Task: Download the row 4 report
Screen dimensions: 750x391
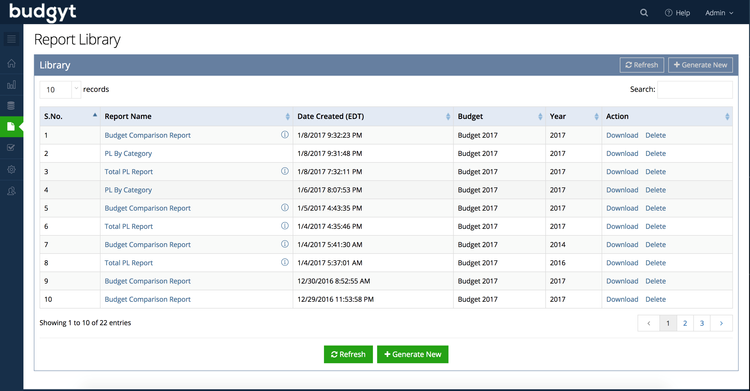Action: click(x=622, y=190)
